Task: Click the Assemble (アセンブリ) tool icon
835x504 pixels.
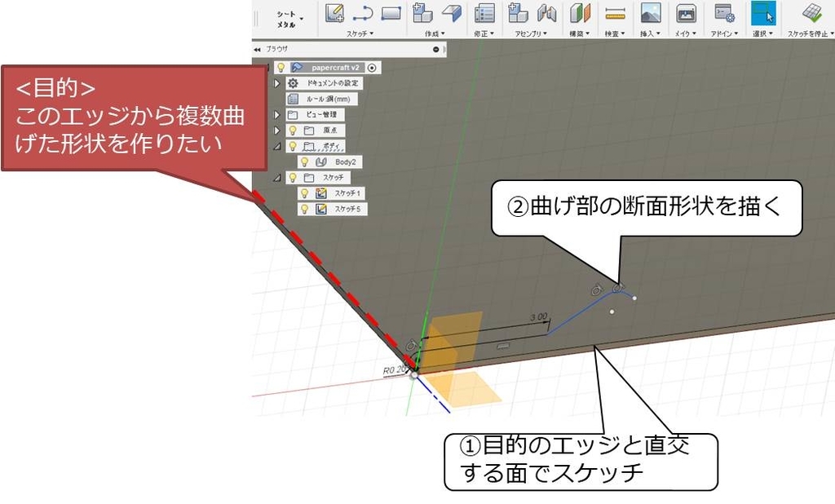Action: [517, 12]
